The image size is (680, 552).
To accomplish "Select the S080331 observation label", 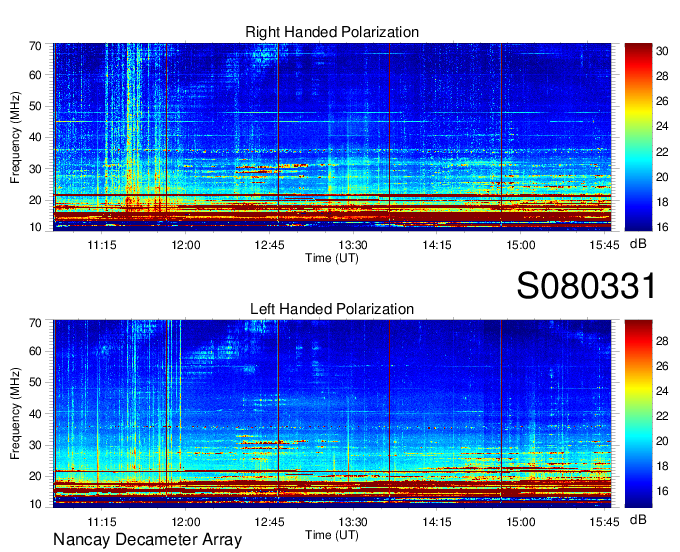I will click(x=587, y=285).
